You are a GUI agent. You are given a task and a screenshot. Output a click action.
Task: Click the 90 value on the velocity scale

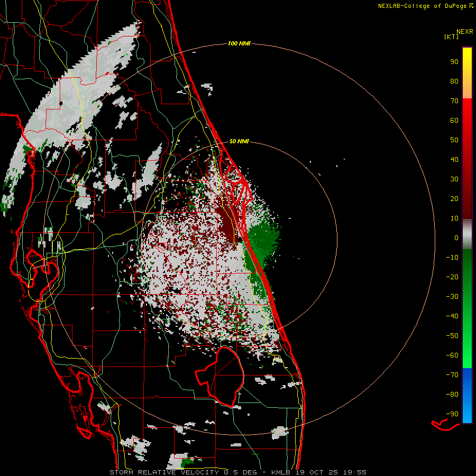[454, 62]
